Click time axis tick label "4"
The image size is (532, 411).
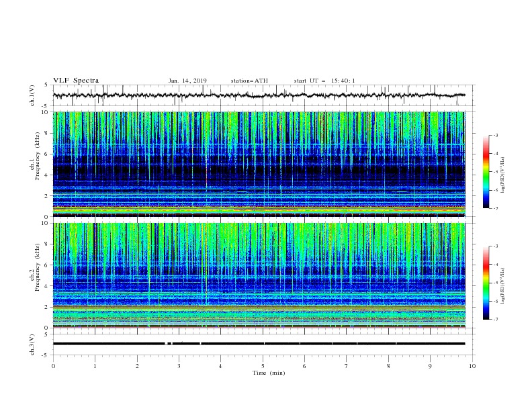220,366
